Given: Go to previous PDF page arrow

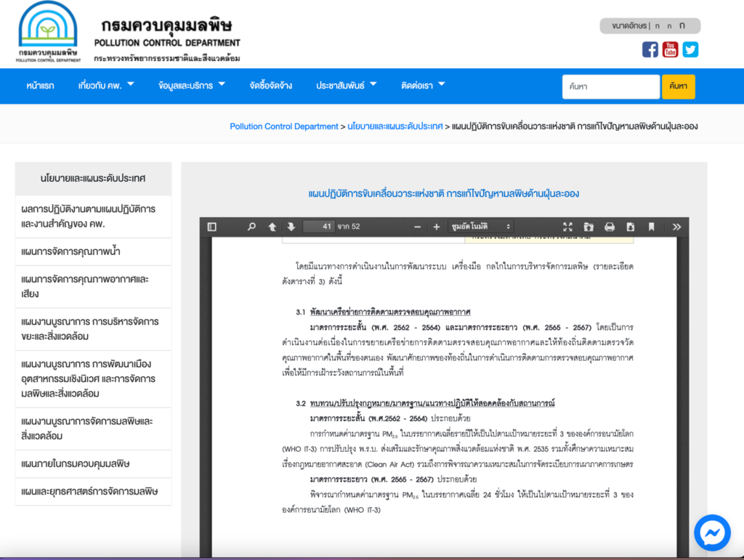Looking at the screenshot, I should [272, 227].
